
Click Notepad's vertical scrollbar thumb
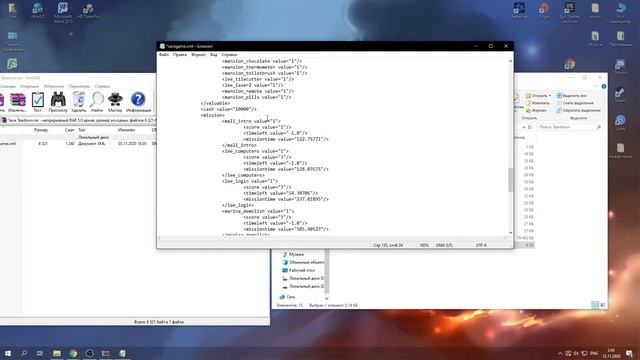pos(511,179)
